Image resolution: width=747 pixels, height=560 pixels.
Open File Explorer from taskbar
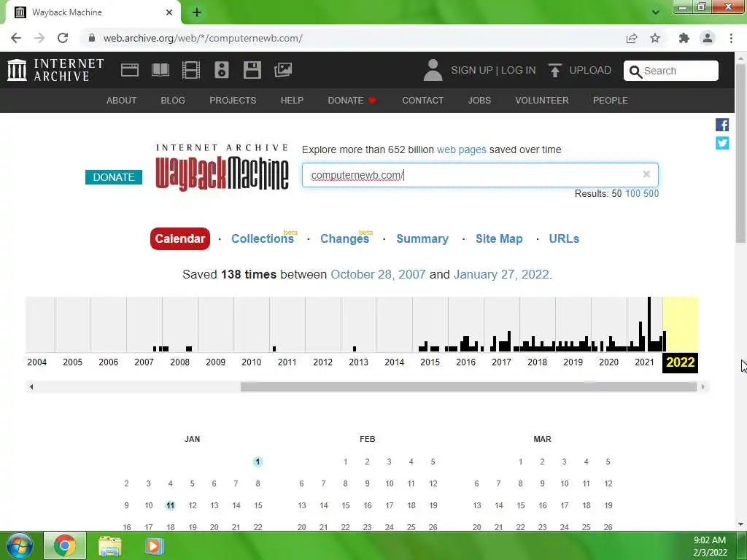pos(110,545)
